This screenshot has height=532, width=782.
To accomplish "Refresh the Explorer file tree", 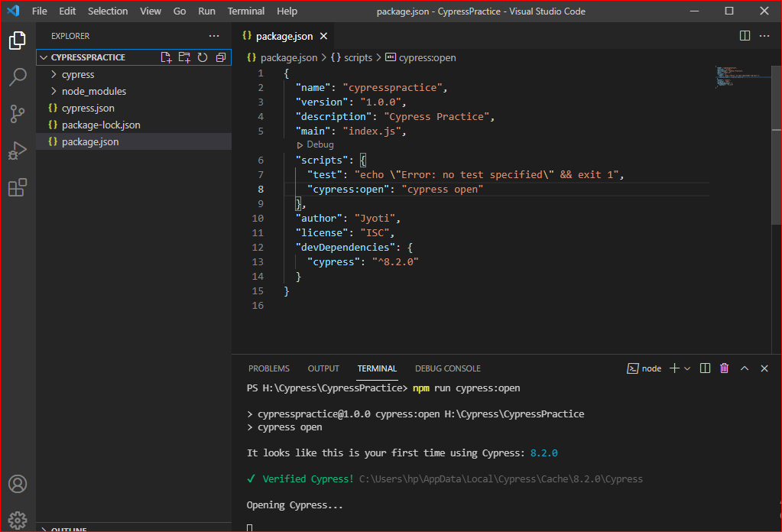I will [203, 57].
